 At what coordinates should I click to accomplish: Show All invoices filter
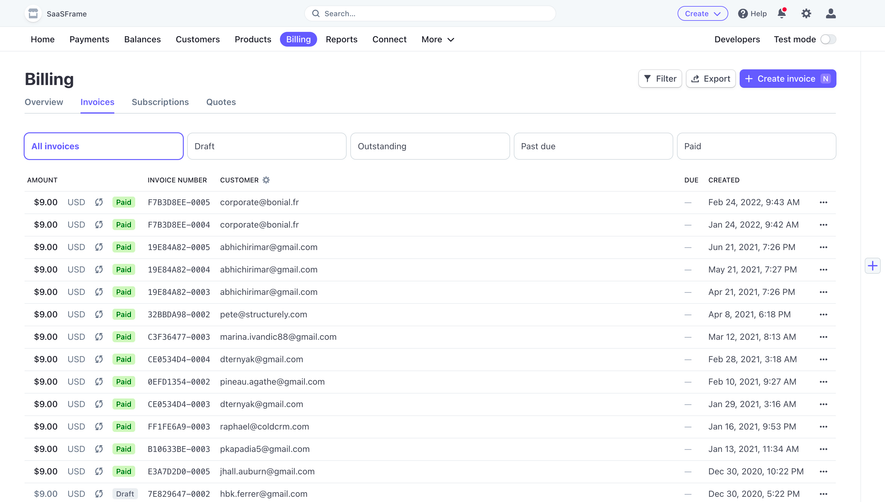[103, 146]
